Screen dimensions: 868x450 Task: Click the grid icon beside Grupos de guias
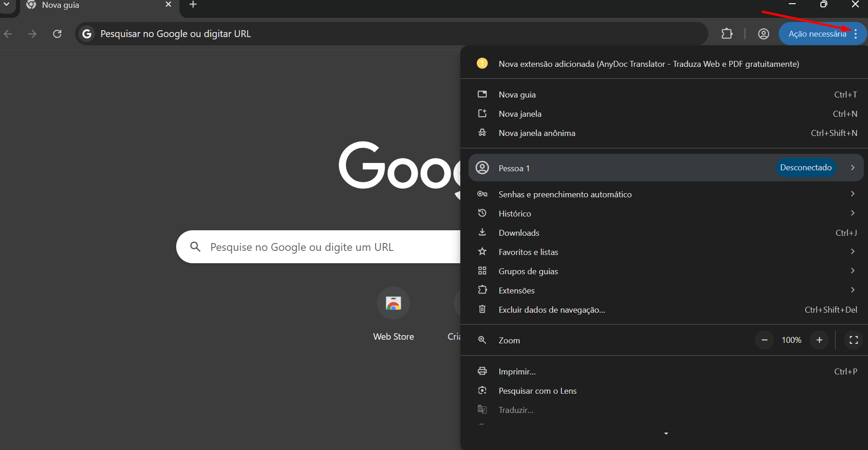482,271
